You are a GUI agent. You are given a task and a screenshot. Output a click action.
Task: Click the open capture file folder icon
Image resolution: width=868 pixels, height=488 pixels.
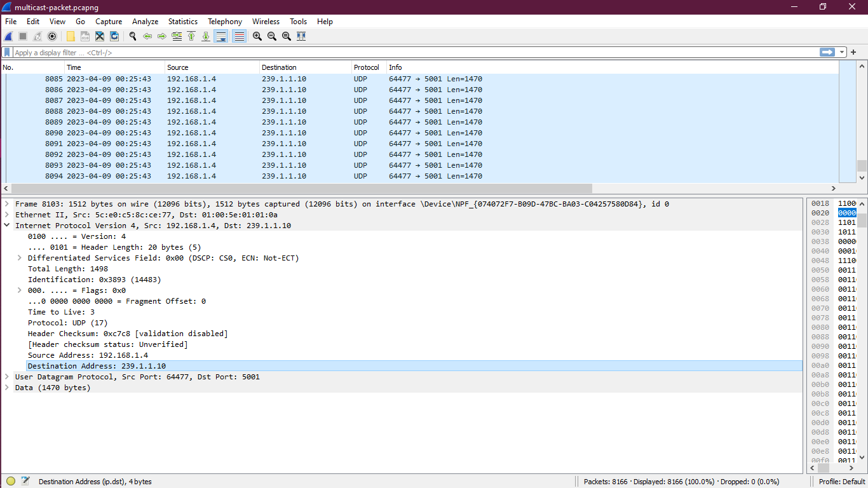coord(71,36)
